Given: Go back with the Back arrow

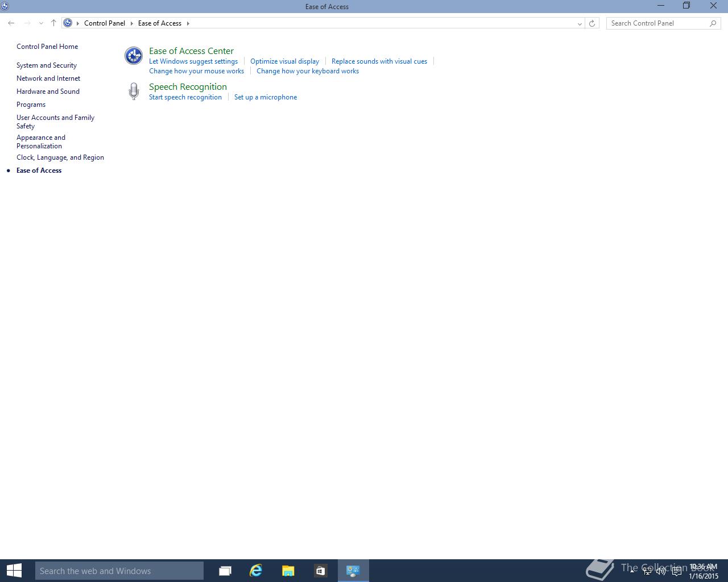Looking at the screenshot, I should pyautogui.click(x=11, y=23).
